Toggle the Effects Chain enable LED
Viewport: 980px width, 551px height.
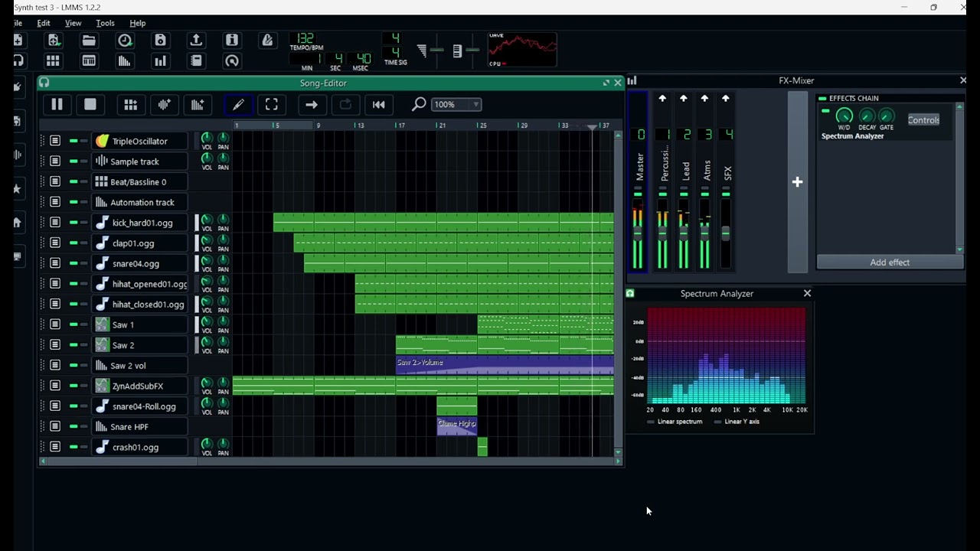[822, 99]
